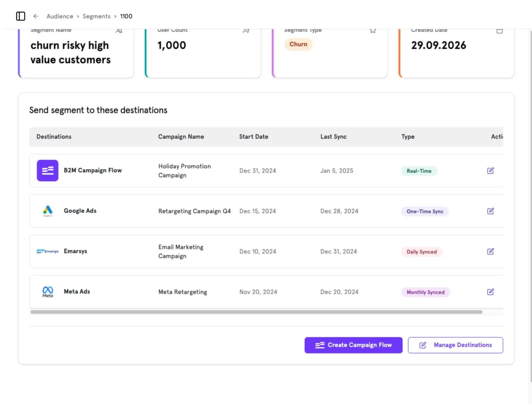Click the Last Sync column header
Image resolution: width=532 pixels, height=404 pixels.
[x=333, y=136]
